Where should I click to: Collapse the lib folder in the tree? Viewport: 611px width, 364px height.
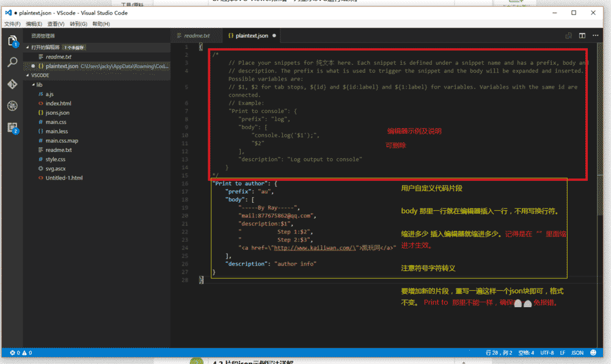34,84
